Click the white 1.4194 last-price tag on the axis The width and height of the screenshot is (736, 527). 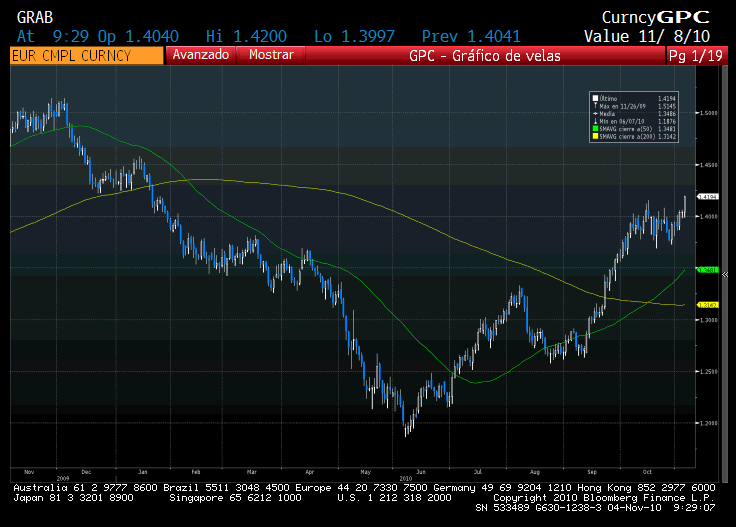click(x=707, y=197)
